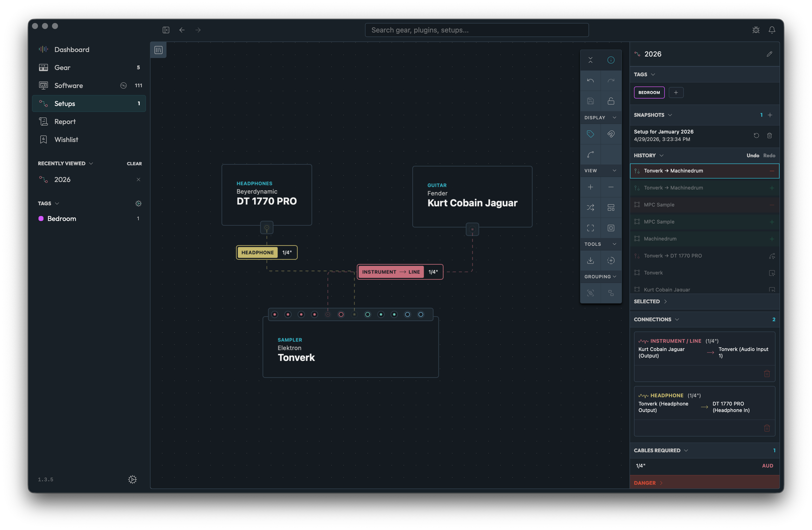
Task: Add a tag with the plus button
Action: tap(676, 92)
